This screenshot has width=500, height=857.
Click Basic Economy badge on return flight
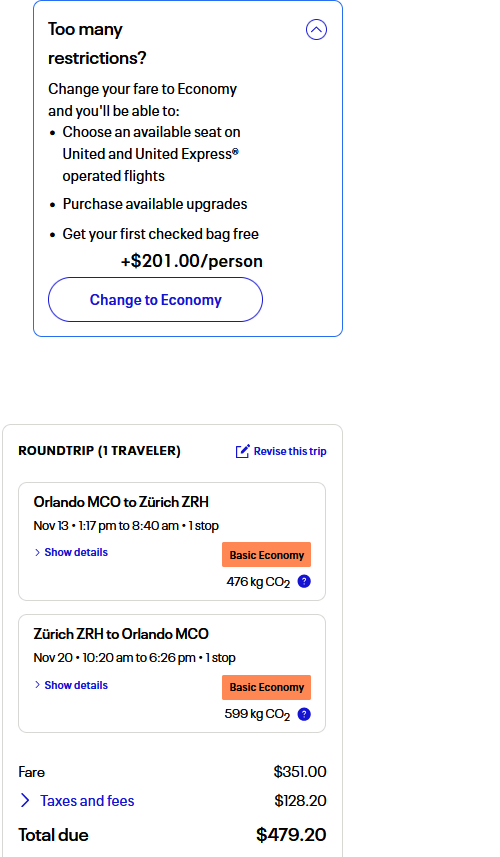click(267, 687)
